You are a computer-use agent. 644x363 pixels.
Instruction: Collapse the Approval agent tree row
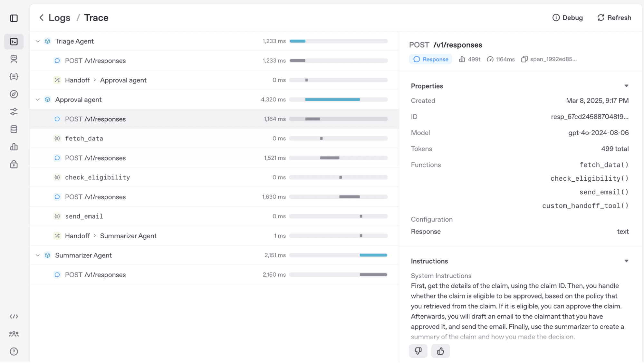click(x=38, y=100)
